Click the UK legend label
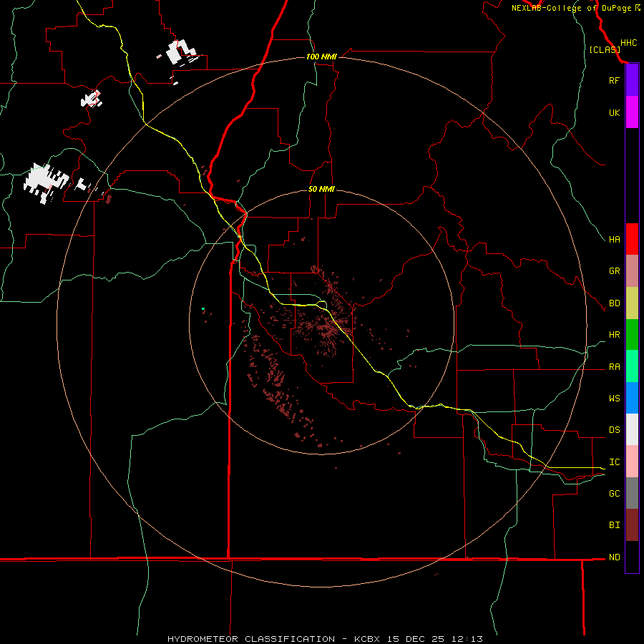The width and height of the screenshot is (644, 644). (x=614, y=113)
